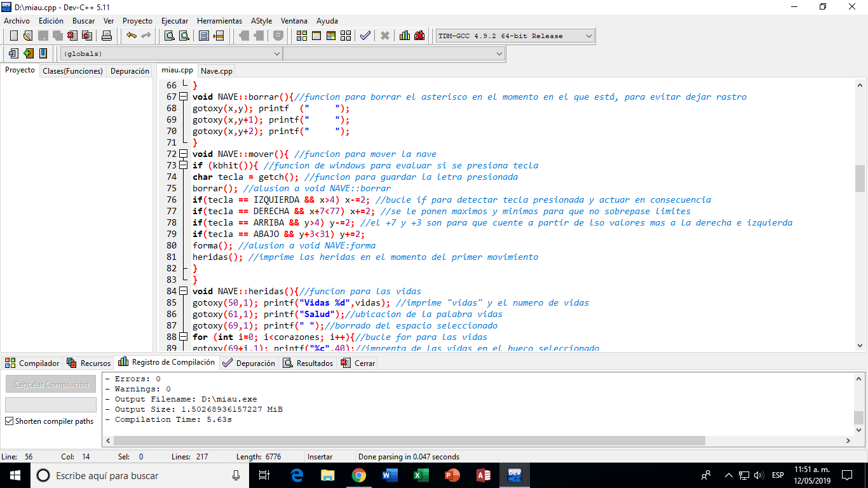
Task: Click the Insert green plus icon
Action: pyautogui.click(x=28, y=53)
